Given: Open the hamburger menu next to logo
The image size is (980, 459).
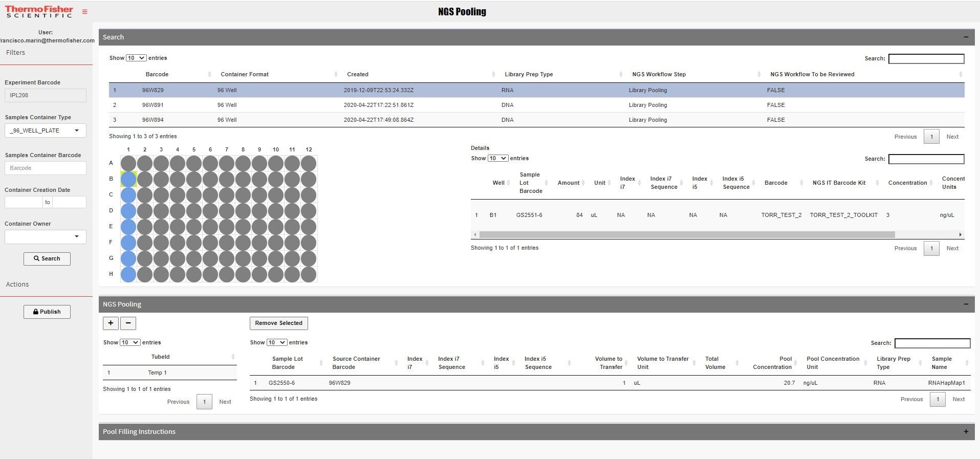Looking at the screenshot, I should [x=85, y=12].
